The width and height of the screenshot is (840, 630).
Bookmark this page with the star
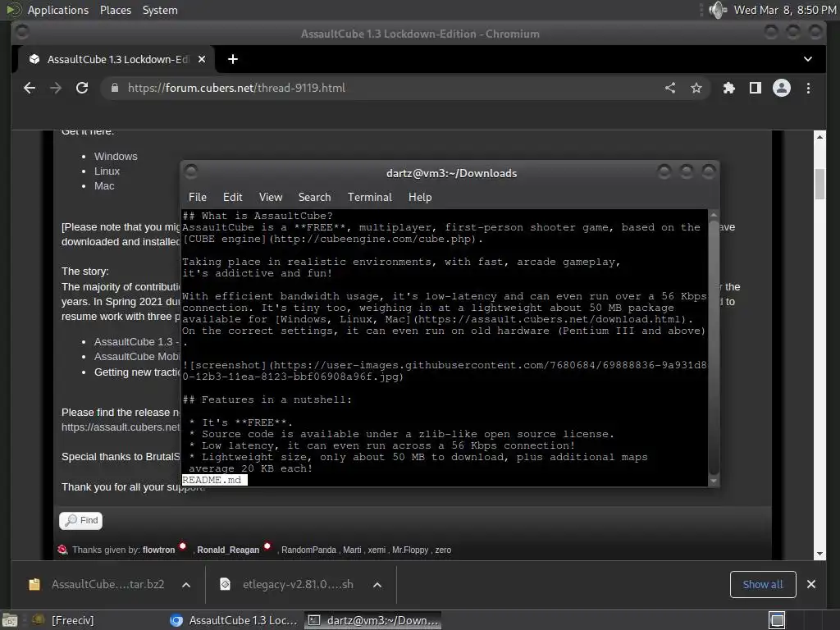pos(696,88)
